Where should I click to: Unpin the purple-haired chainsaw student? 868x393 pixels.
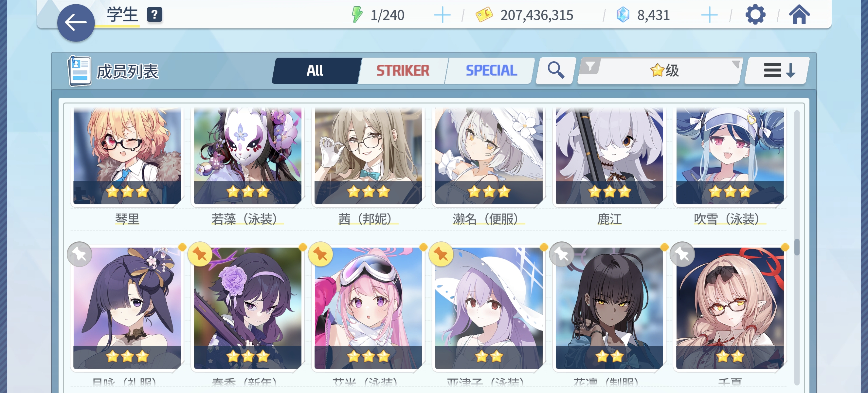200,254
